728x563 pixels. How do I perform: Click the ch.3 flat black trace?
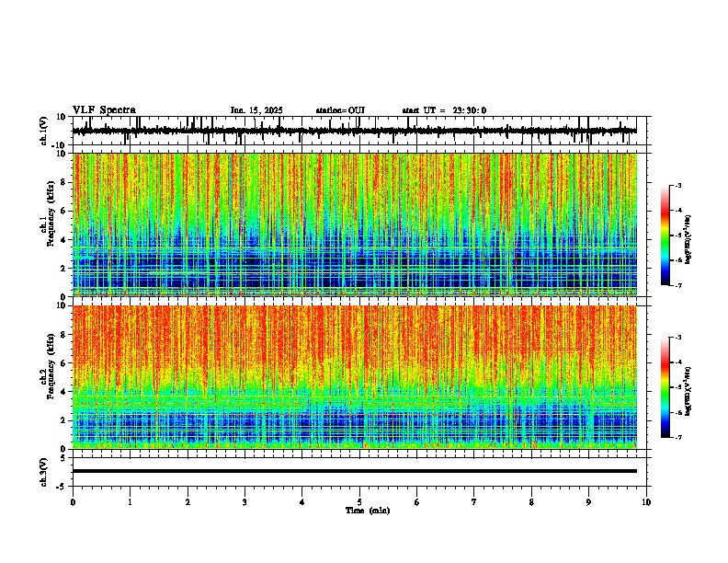[355, 471]
